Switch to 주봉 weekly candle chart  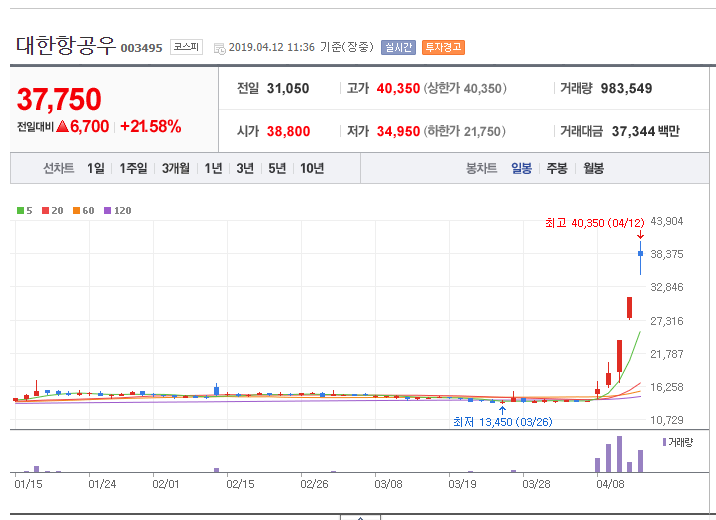click(557, 168)
